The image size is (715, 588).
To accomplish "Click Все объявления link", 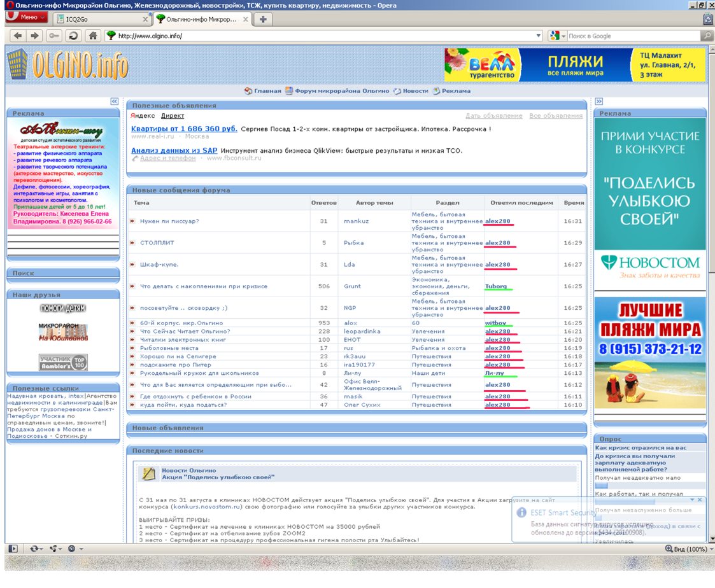I will pos(555,116).
